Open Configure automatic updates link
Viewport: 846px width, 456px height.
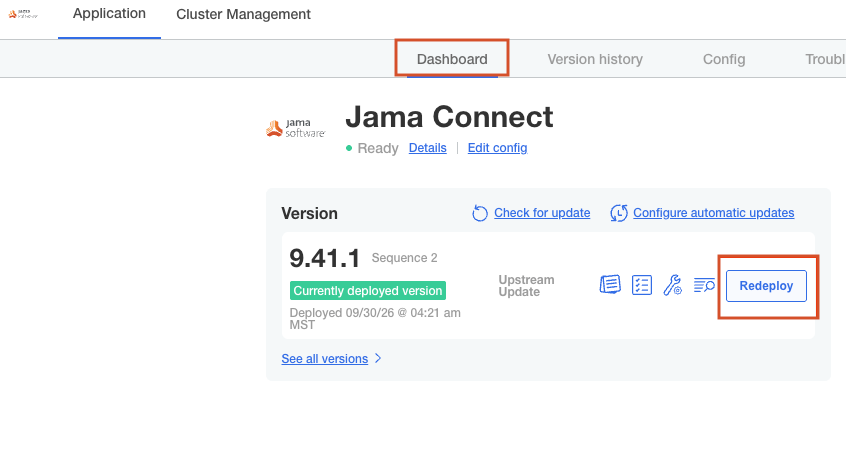714,213
